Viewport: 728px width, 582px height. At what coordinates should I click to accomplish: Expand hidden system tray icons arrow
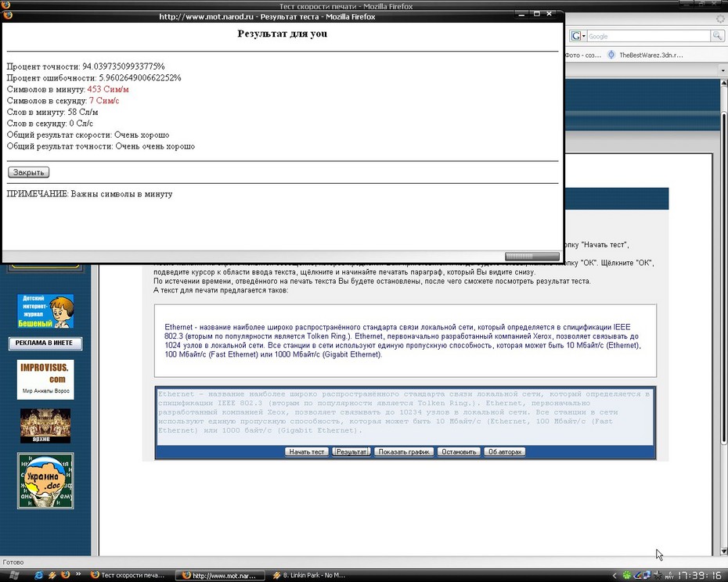(x=614, y=576)
